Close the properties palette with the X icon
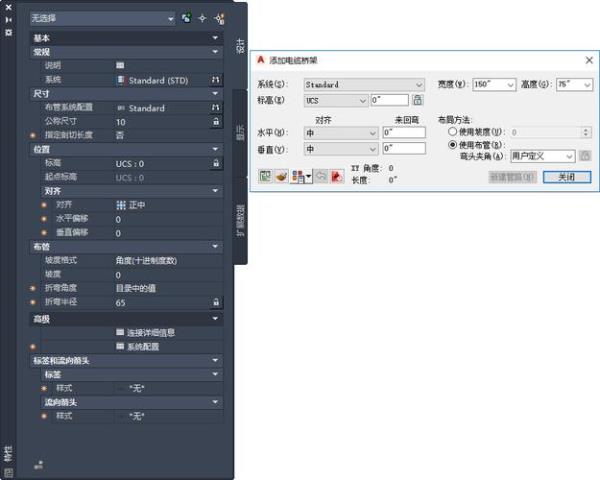 (x=8, y=7)
